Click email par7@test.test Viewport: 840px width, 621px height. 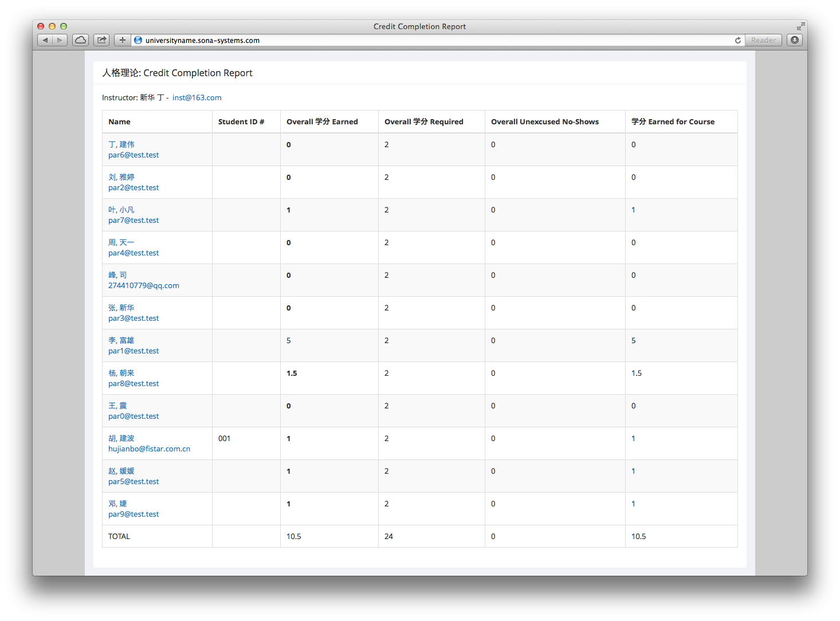tap(134, 220)
